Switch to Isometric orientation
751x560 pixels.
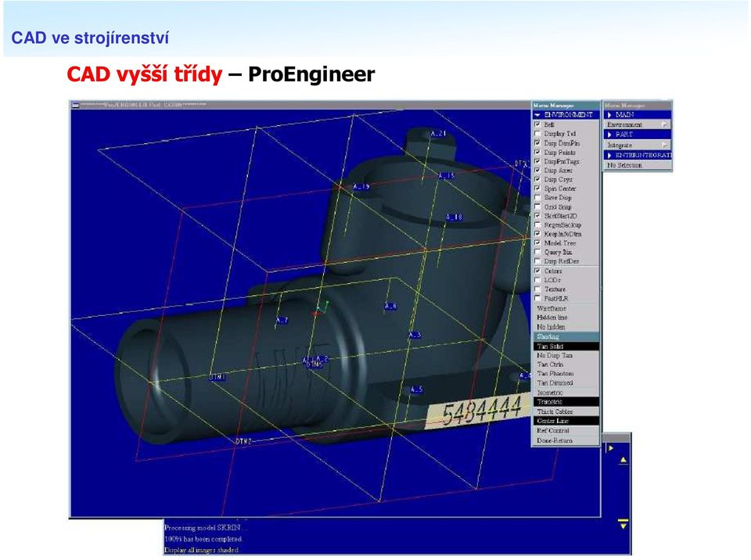(x=566, y=393)
